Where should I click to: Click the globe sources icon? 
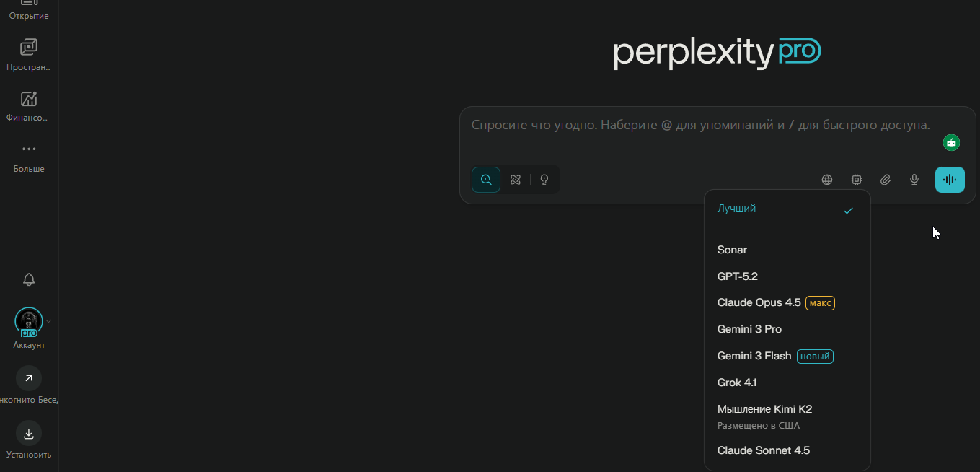tap(827, 180)
